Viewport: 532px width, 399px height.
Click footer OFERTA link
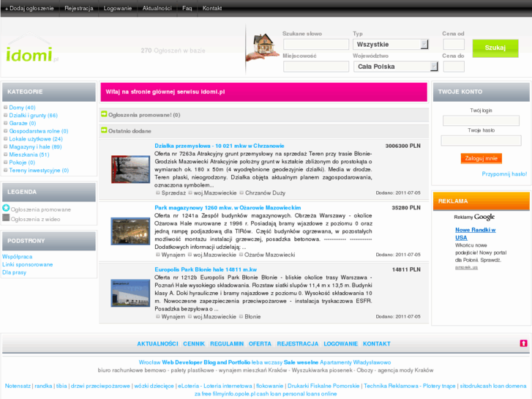(x=260, y=343)
